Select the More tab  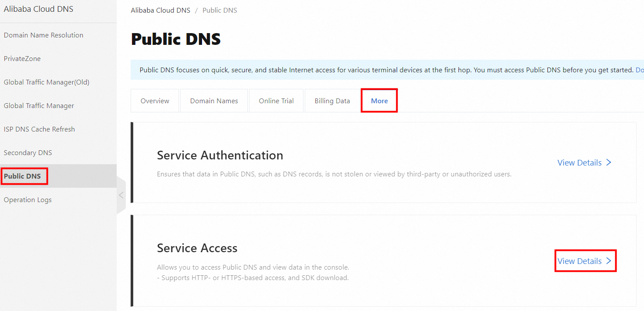[x=379, y=101]
